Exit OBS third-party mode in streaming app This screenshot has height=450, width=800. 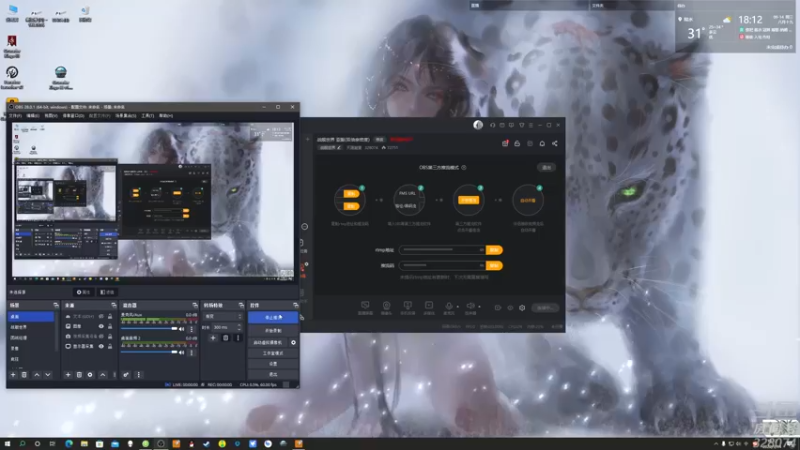pyautogui.click(x=546, y=167)
